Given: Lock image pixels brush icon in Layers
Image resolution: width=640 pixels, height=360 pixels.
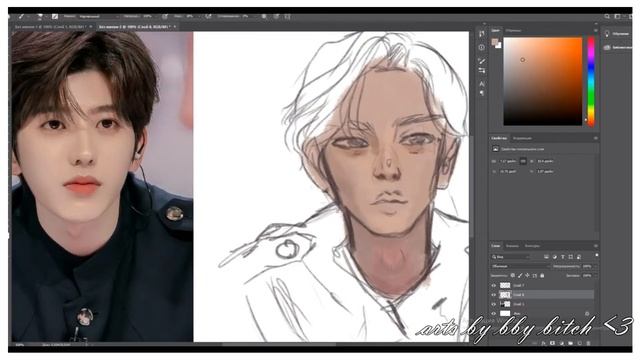Looking at the screenshot, I should (520, 276).
